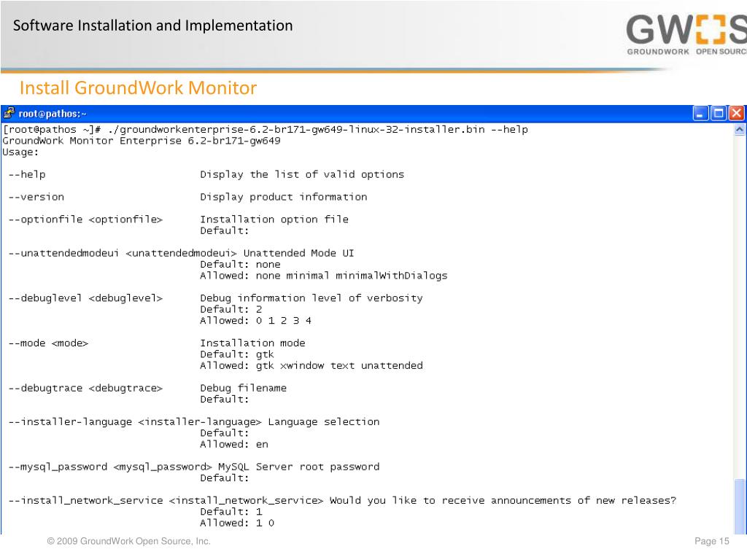Click the installer.bin --help command line

pyautogui.click(x=266, y=130)
